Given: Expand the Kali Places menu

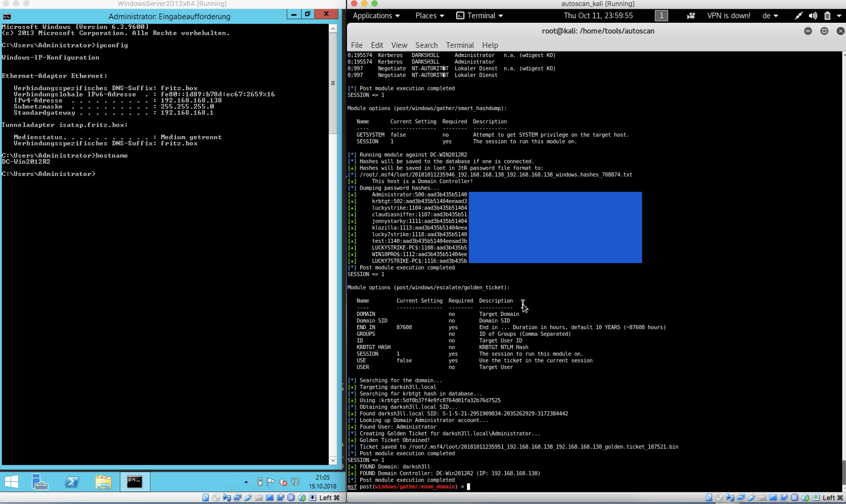Looking at the screenshot, I should pyautogui.click(x=430, y=16).
